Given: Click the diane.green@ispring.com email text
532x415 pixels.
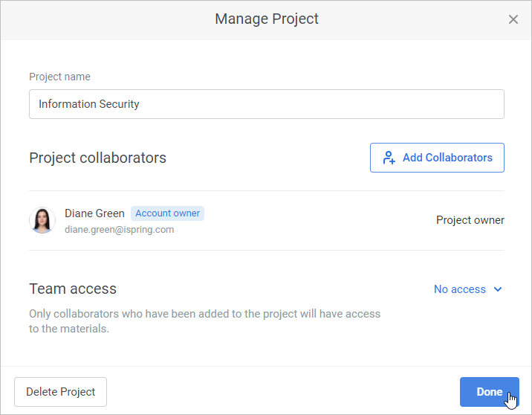Looking at the screenshot, I should (x=120, y=230).
